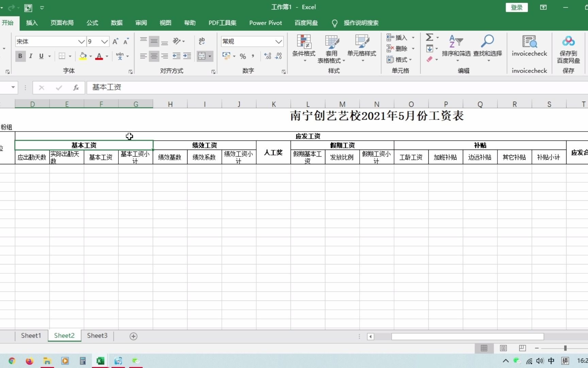Viewport: 588px width, 368px height.
Task: Click the Clear eraser icon
Action: click(430, 59)
